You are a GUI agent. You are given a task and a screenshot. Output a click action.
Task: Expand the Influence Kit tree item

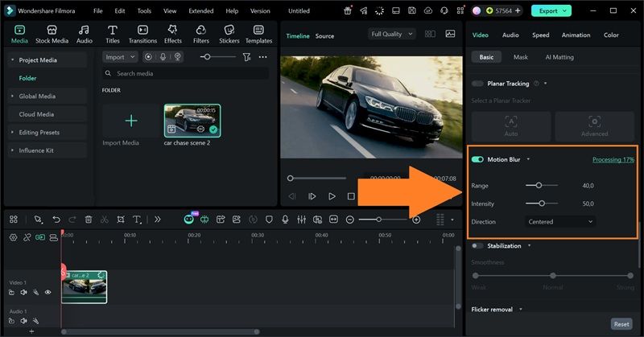13,150
